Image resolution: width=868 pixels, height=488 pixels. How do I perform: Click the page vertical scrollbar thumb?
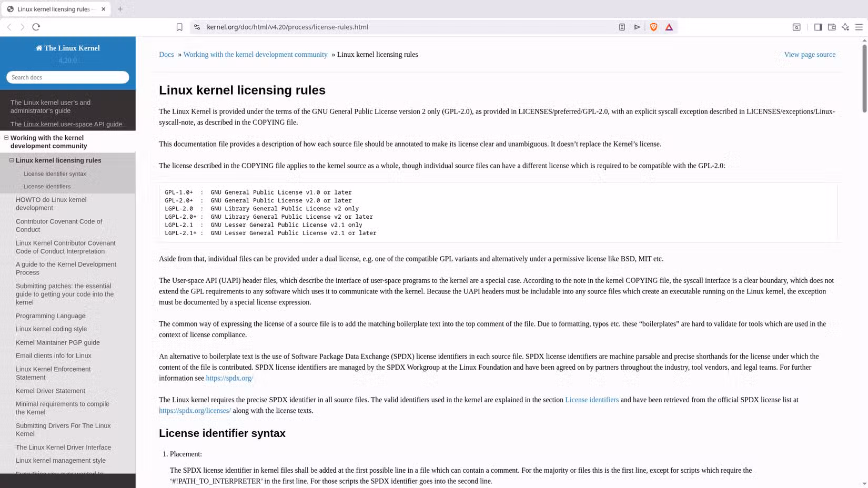864,79
